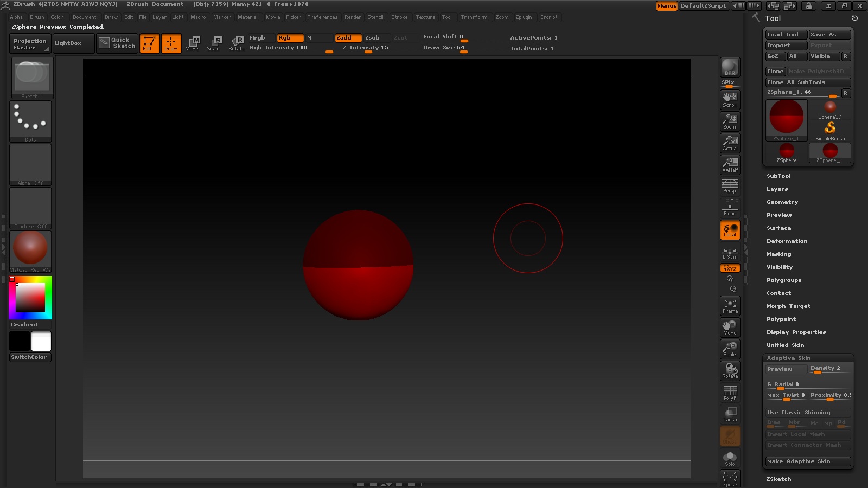Screen dimensions: 868x488
Task: Click the Make Adaptive Skin button
Action: coord(807,461)
